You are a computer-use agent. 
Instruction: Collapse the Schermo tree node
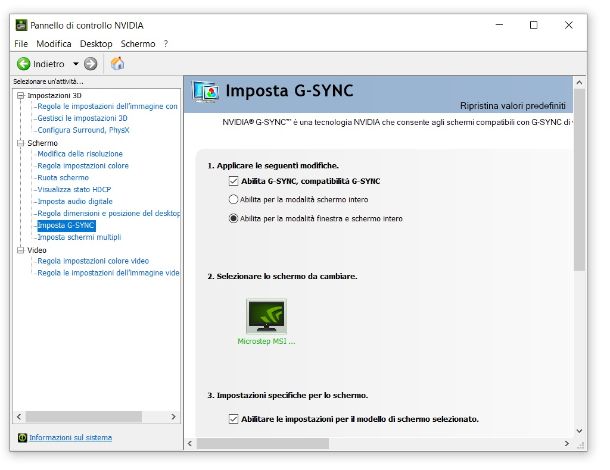tap(21, 143)
